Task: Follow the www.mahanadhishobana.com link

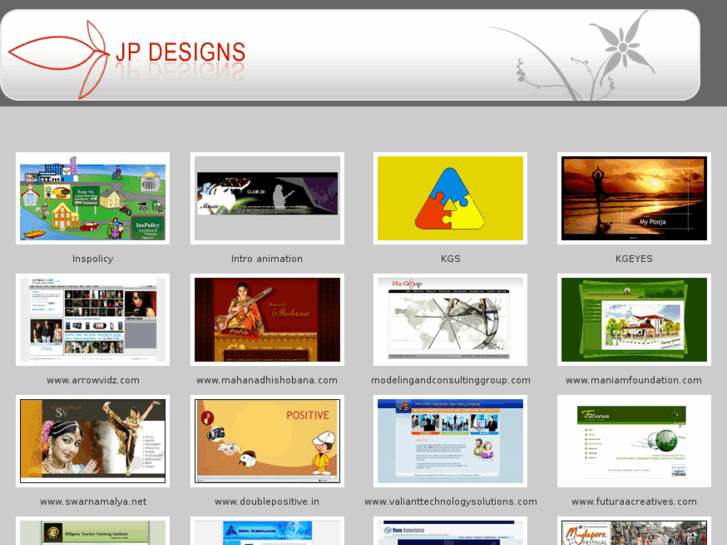Action: 267,380
